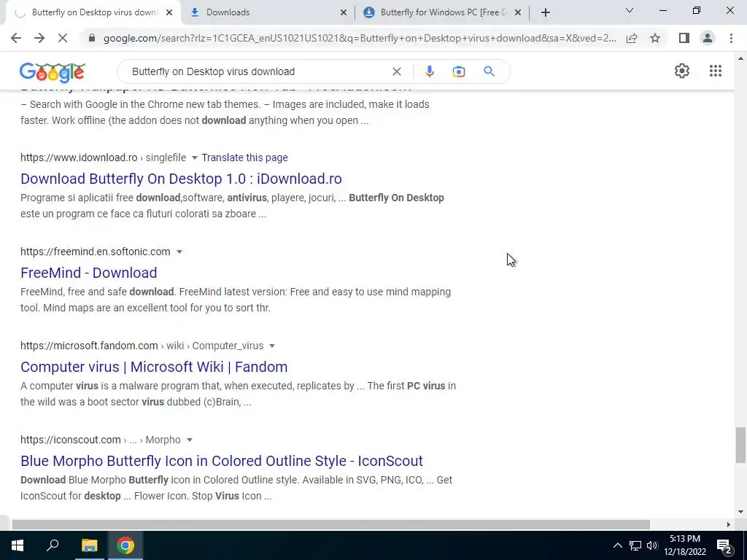This screenshot has width=747, height=560.
Task: Click https://freemind.en.softonic.com URL text
Action: tap(96, 252)
